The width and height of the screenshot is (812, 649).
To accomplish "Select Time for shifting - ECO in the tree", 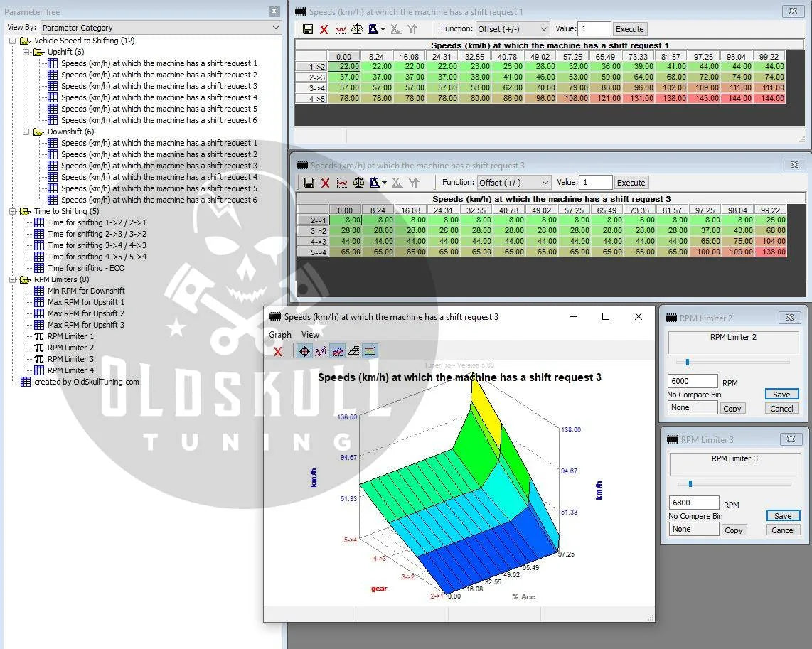I will tap(85, 268).
